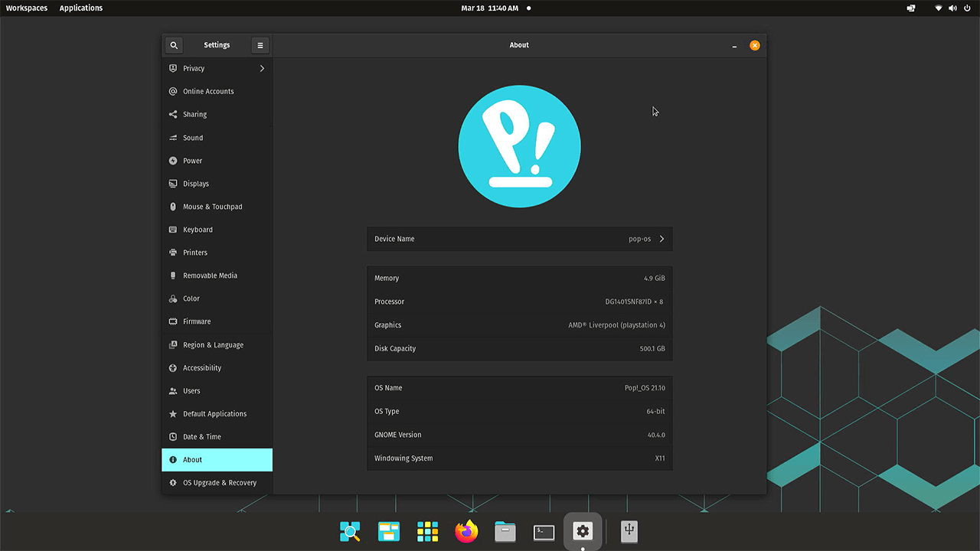Launch Firefox from the dock

pos(466,532)
